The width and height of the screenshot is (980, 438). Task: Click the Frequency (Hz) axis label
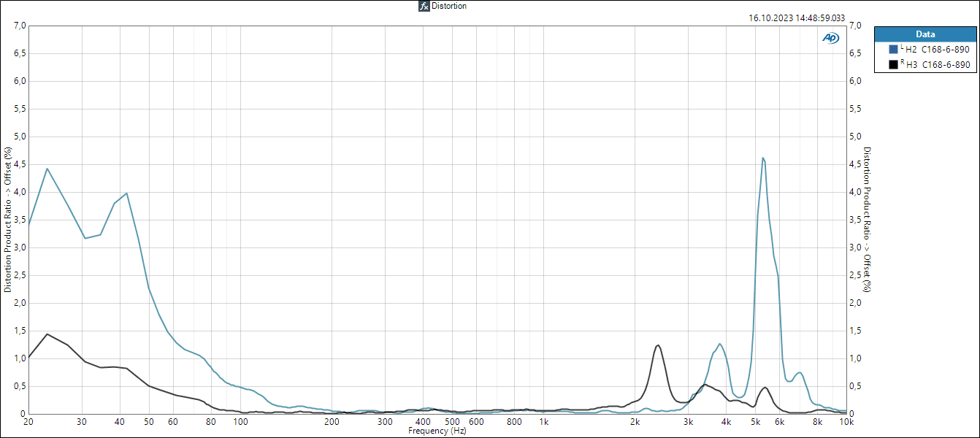tap(437, 431)
